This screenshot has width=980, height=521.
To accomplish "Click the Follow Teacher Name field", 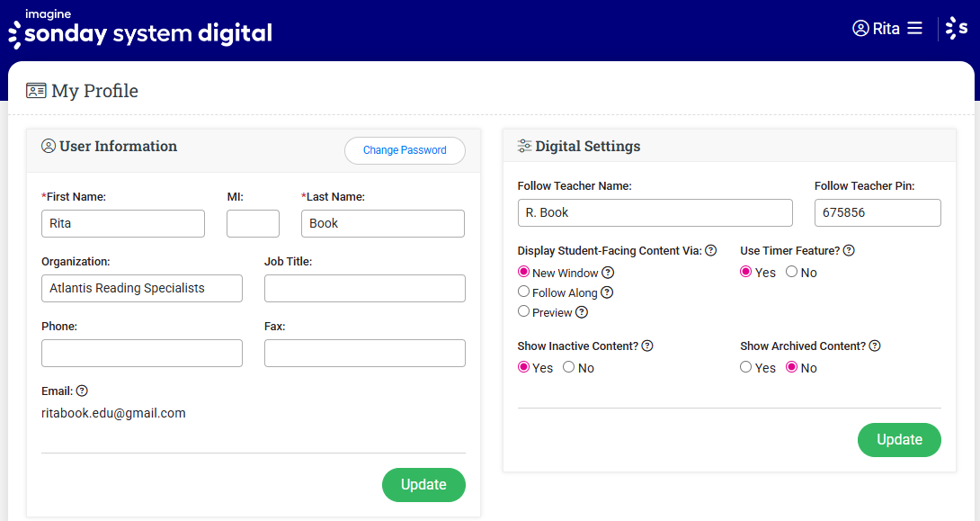I will click(x=655, y=212).
